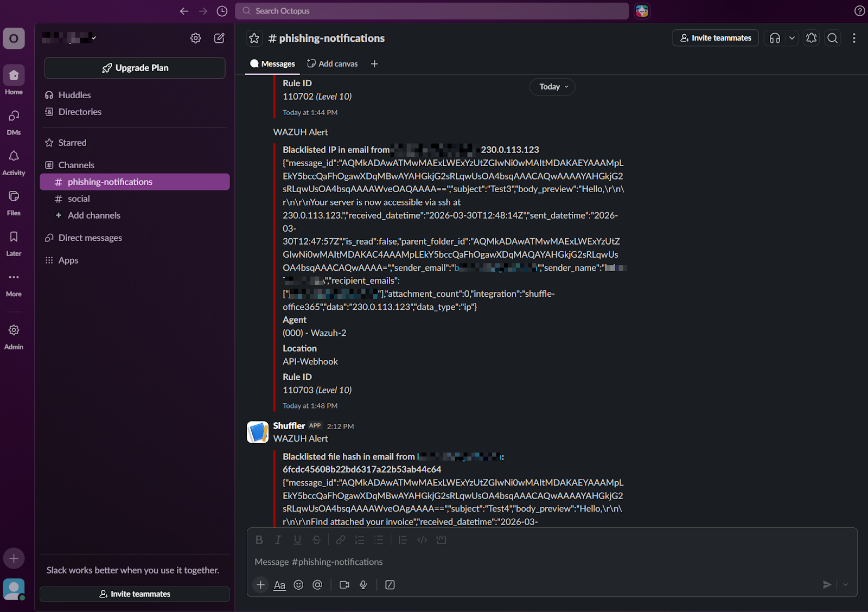Open the emoji picker in the composer

click(298, 585)
